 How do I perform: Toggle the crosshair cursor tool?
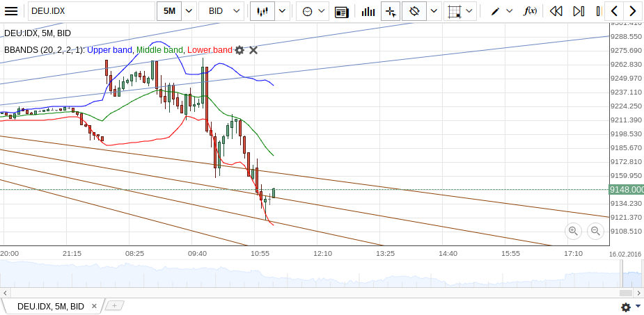point(391,11)
